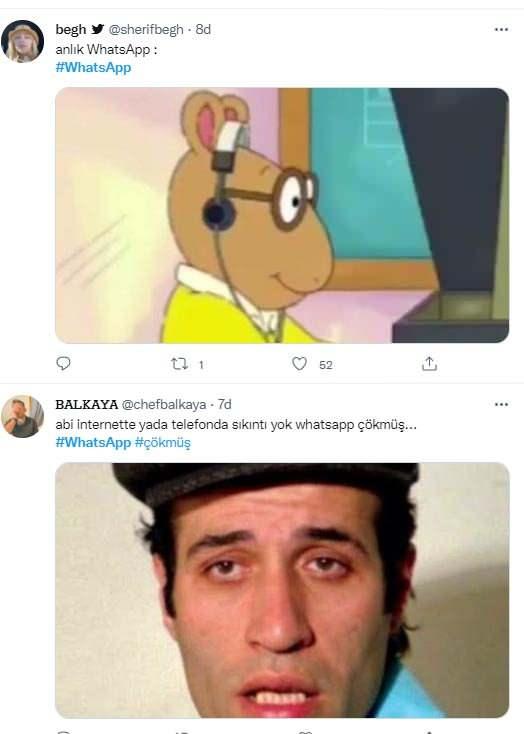Image resolution: width=524 pixels, height=734 pixels.
Task: Open BALKAYA's profile avatar
Action: pos(22,417)
